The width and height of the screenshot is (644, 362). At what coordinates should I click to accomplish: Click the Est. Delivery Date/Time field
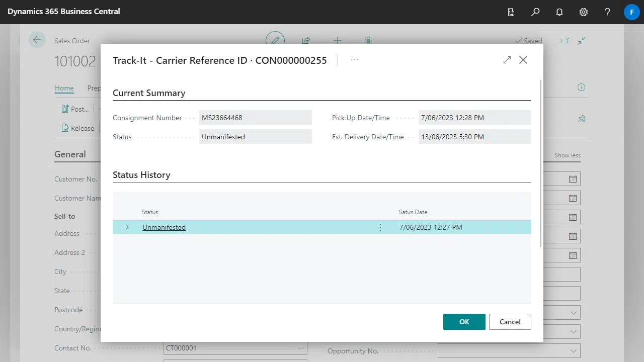(474, 137)
